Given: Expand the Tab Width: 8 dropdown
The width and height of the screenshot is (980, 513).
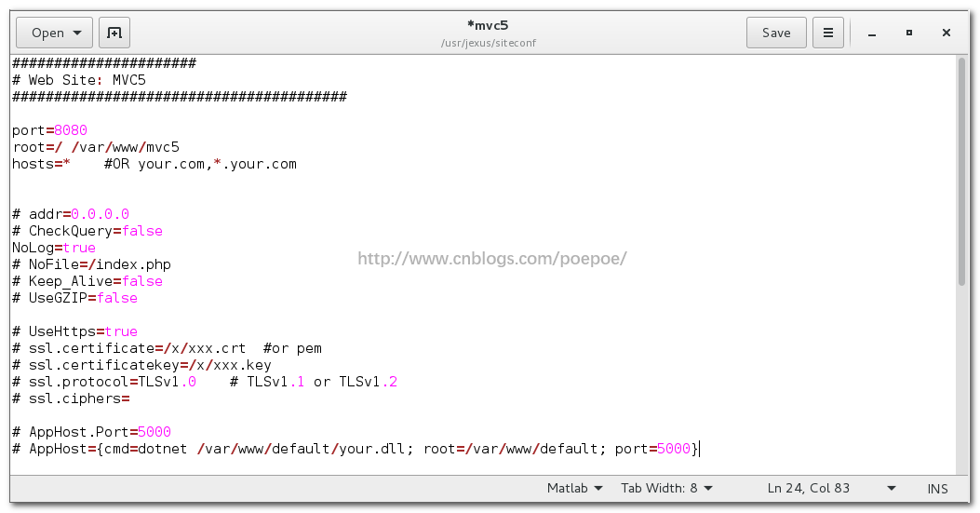Looking at the screenshot, I should point(666,488).
